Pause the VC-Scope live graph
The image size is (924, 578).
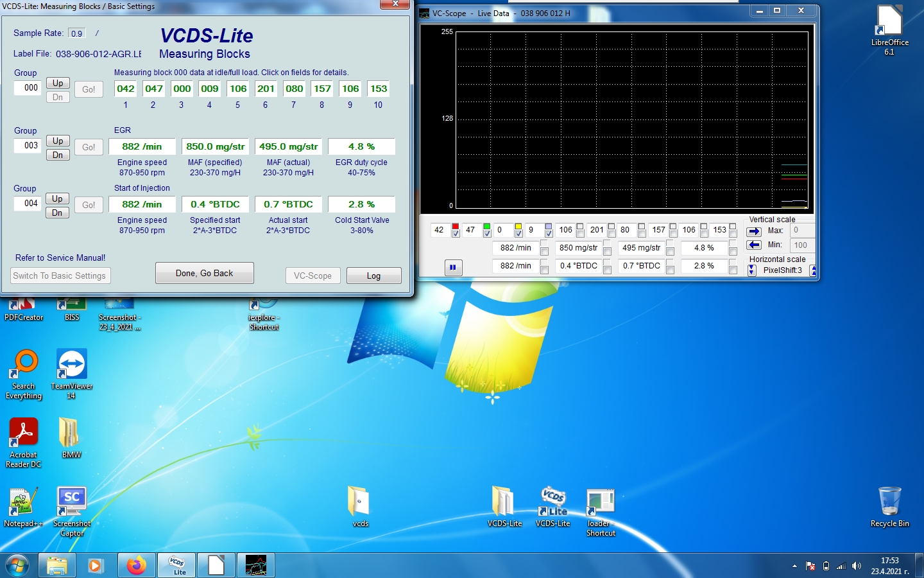pos(452,267)
